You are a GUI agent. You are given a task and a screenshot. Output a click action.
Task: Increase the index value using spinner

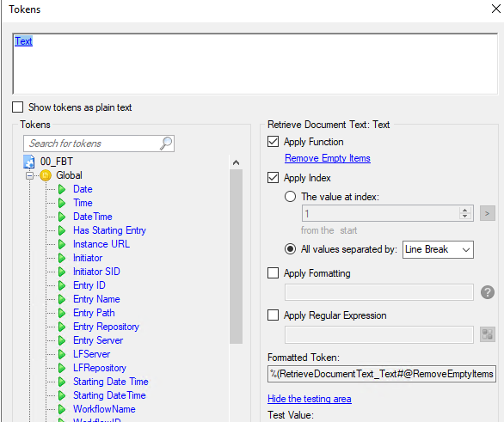(464, 211)
